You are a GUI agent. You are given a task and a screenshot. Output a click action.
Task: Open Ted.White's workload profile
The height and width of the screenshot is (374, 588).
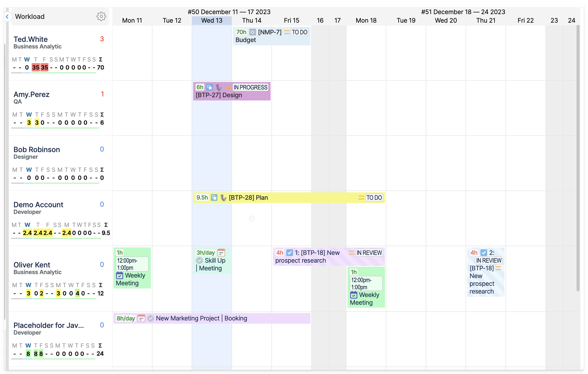pyautogui.click(x=31, y=39)
